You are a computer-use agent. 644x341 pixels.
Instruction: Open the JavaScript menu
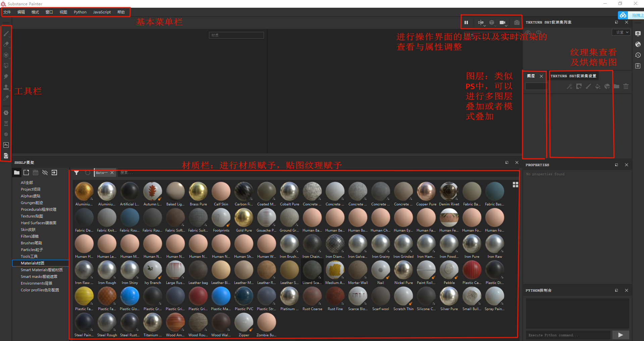(102, 12)
